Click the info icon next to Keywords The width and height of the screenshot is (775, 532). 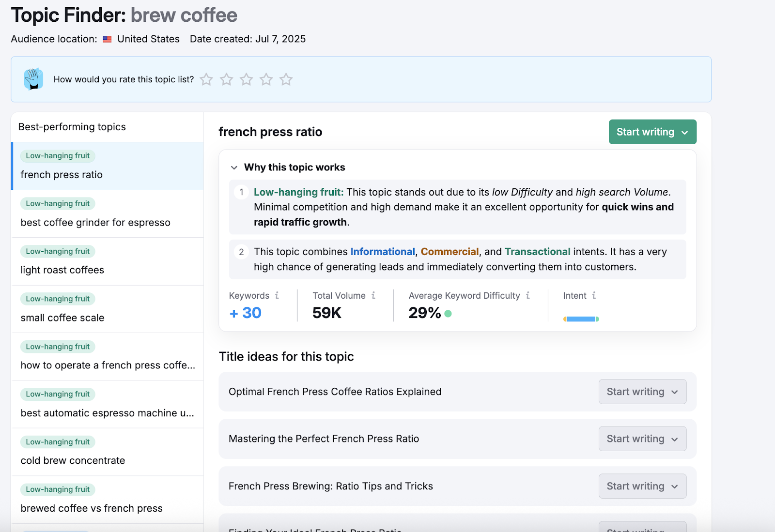(x=277, y=295)
